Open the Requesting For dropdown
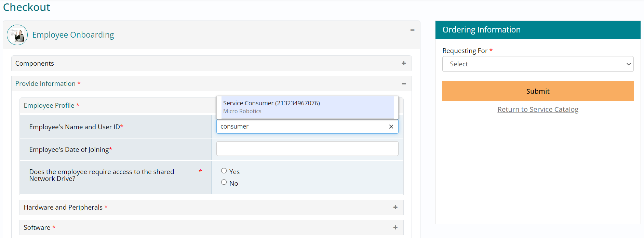Image resolution: width=644 pixels, height=238 pixels. [538, 64]
